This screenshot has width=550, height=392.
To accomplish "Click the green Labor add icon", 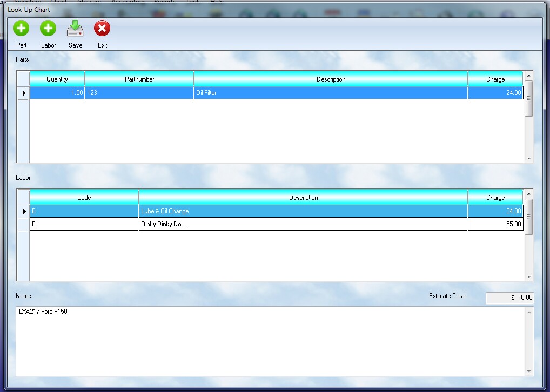I will coord(48,28).
